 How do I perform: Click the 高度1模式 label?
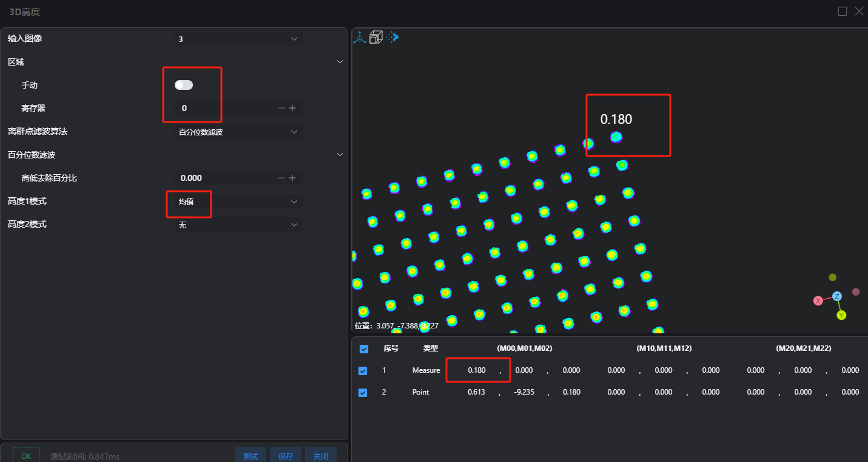(x=27, y=201)
